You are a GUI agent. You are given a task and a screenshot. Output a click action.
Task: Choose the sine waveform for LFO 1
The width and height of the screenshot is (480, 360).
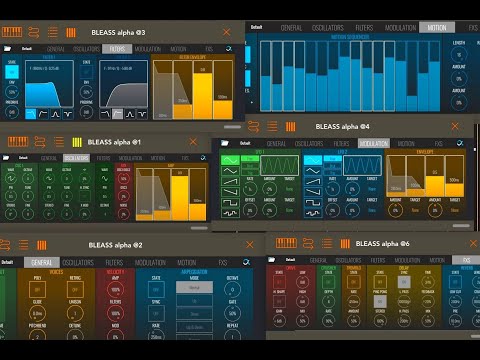tap(230, 160)
